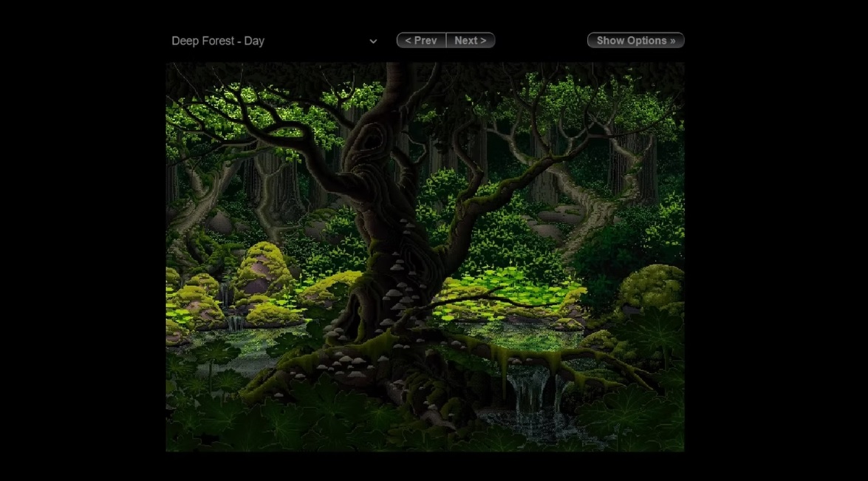The width and height of the screenshot is (868, 481).
Task: Advance to the next scene with Next
Action: point(471,41)
